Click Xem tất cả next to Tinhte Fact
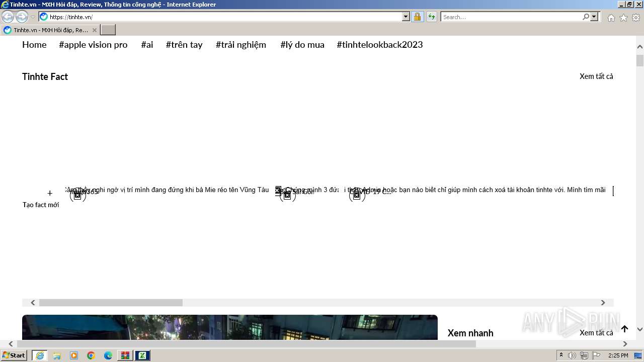 click(x=596, y=76)
